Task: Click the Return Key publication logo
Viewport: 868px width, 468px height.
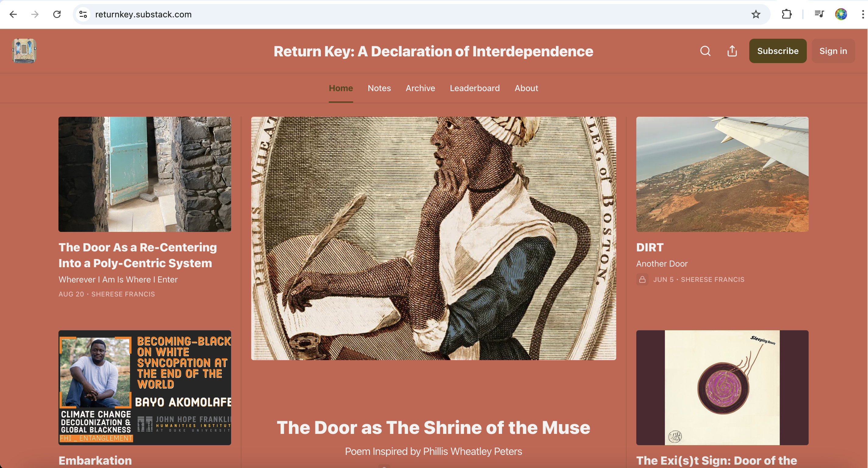Action: coord(24,51)
